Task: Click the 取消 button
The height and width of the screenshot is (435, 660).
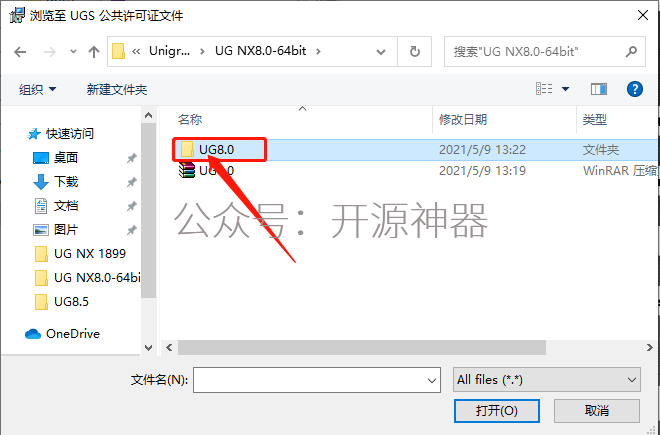Action: point(597,411)
